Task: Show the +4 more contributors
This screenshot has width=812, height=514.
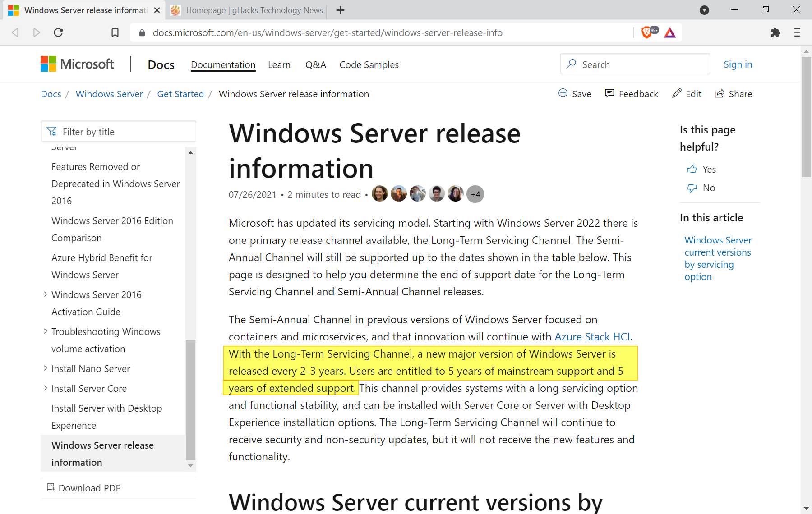Action: pyautogui.click(x=475, y=194)
